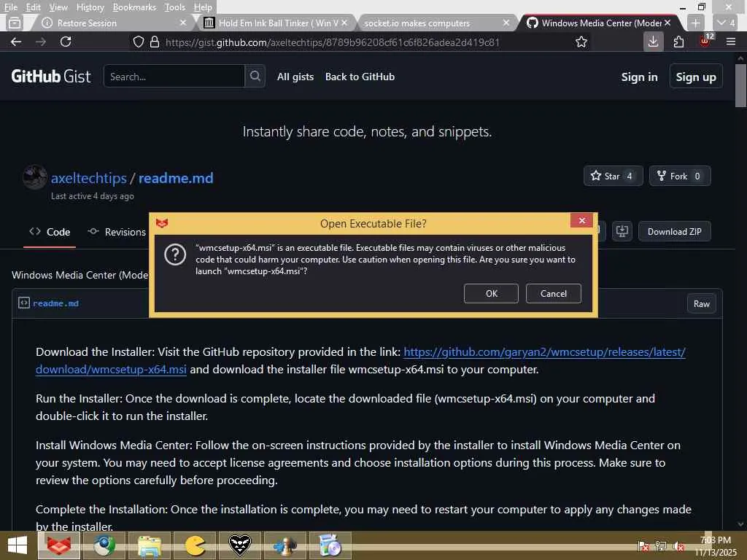The height and width of the screenshot is (560, 747).
Task: Click the heart-face taskbar icon
Action: pos(239,545)
